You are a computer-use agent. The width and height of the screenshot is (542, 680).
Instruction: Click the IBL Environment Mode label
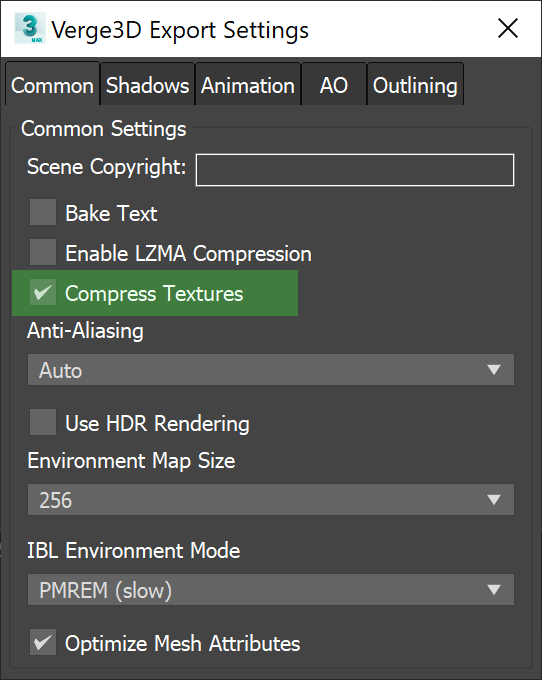[x=134, y=551]
